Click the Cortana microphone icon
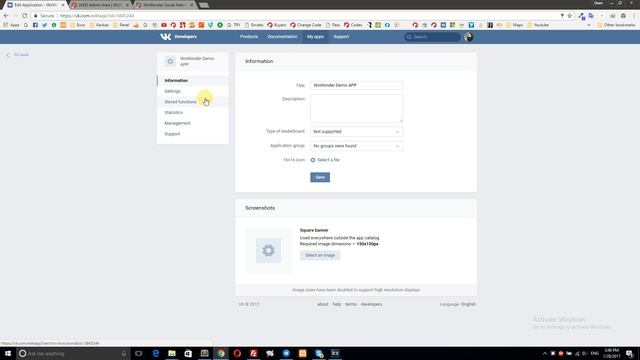640x360 pixels. (x=124, y=353)
